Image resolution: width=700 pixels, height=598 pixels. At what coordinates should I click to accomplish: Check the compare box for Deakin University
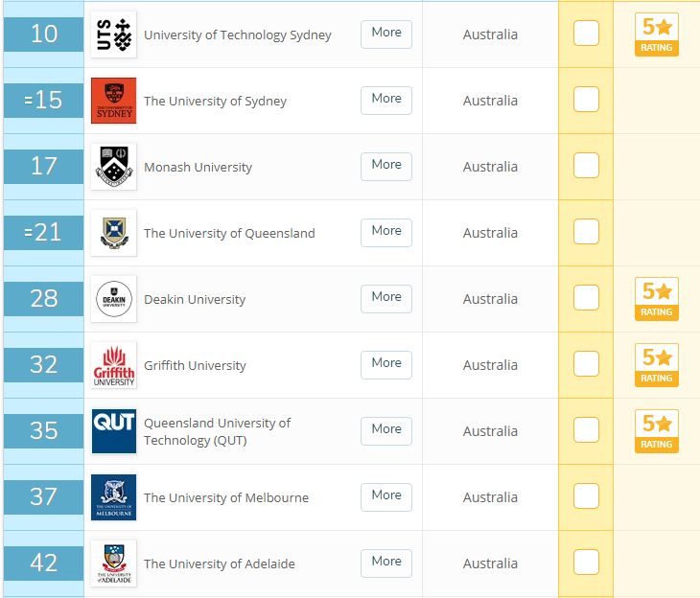click(586, 298)
